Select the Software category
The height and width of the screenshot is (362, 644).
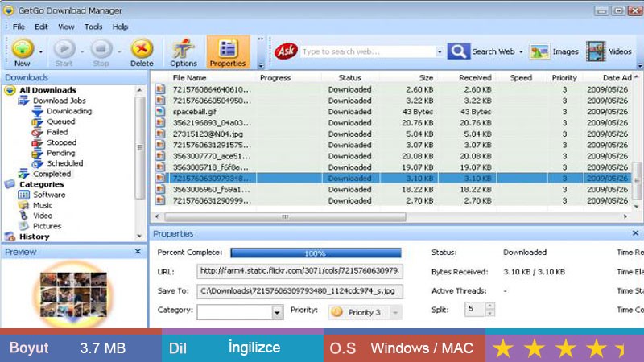click(x=49, y=195)
